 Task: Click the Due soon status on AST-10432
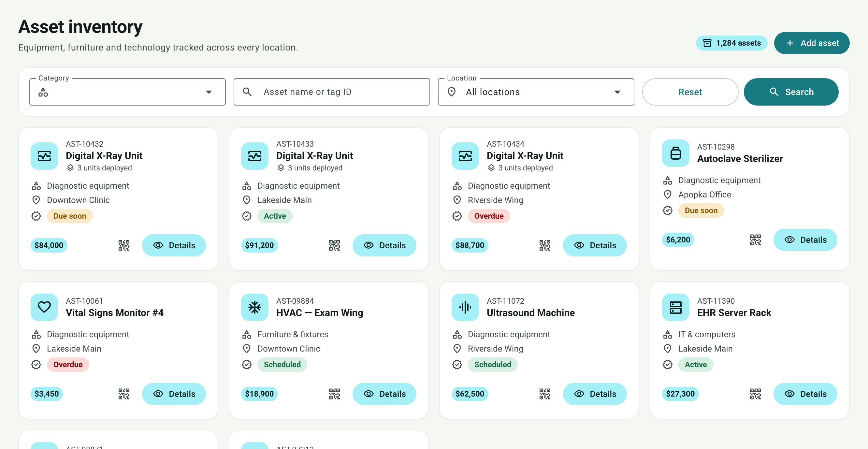[70, 216]
